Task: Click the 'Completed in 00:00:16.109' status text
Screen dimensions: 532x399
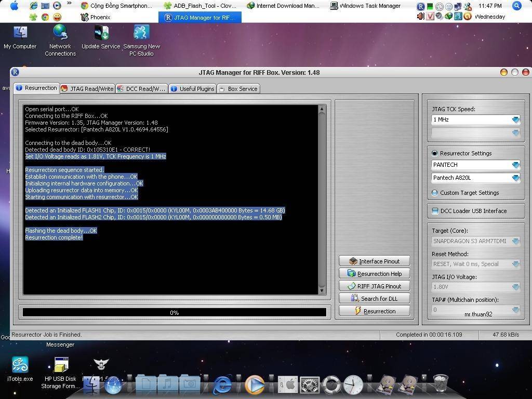Action: click(x=429, y=335)
